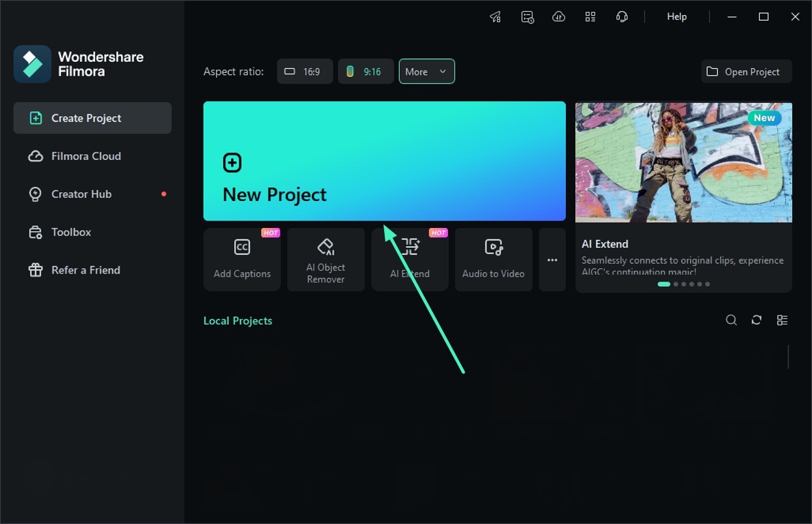
Task: Select the second carousel pagination dot
Action: click(x=676, y=284)
